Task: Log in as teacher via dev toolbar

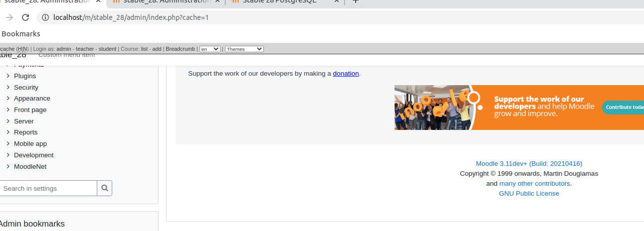Action: point(84,49)
